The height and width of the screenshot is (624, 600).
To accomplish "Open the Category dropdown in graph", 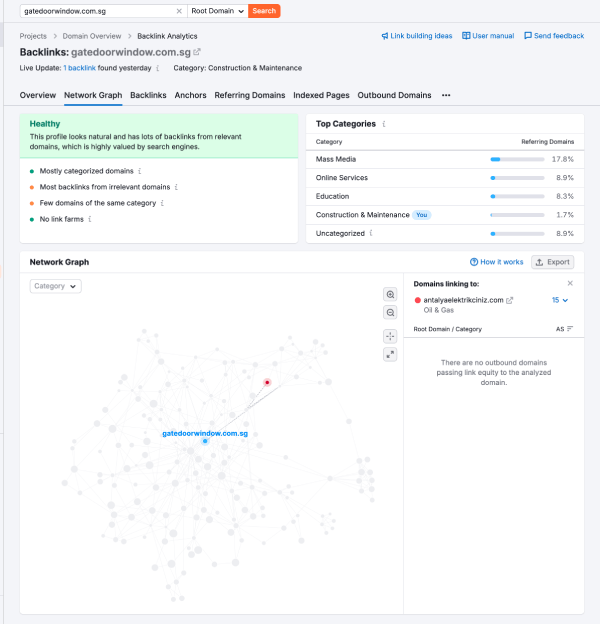I will 55,286.
